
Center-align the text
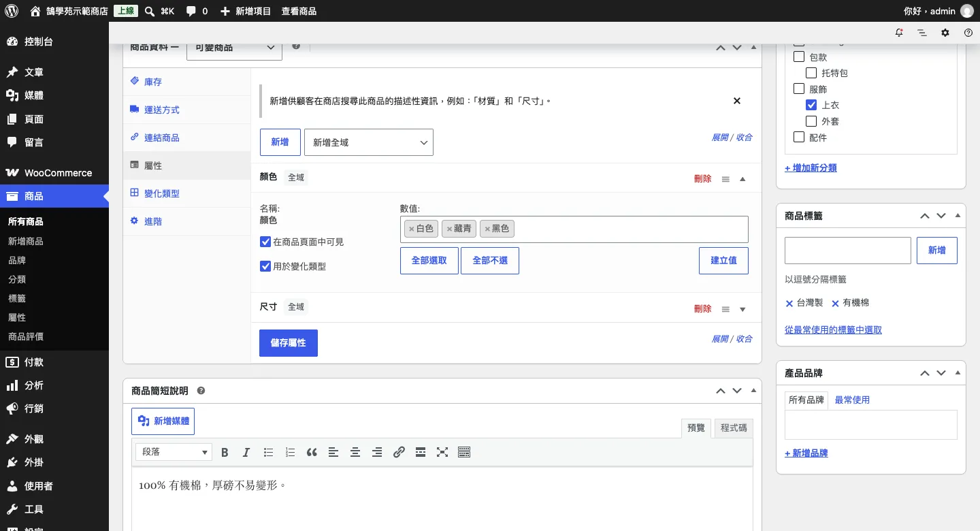pyautogui.click(x=355, y=452)
